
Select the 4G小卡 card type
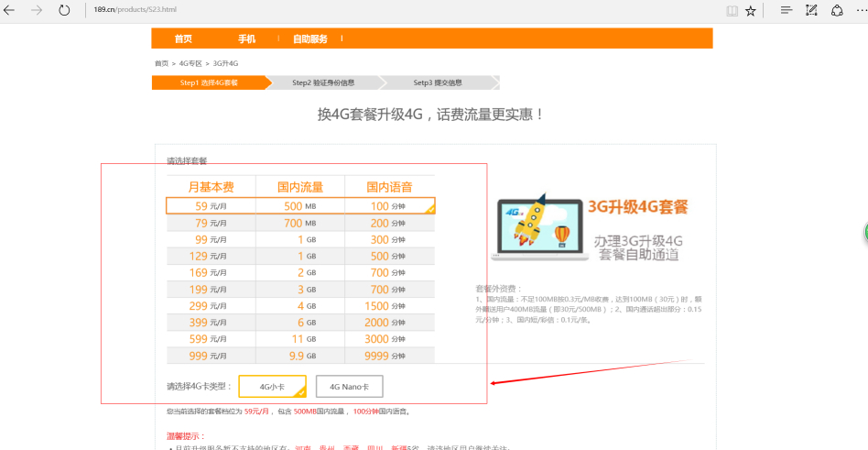272,387
